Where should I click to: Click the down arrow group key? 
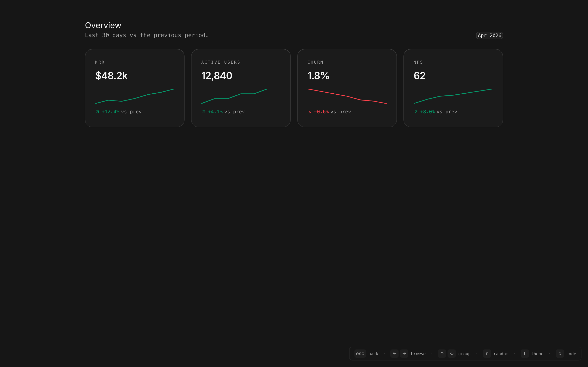coord(452,354)
